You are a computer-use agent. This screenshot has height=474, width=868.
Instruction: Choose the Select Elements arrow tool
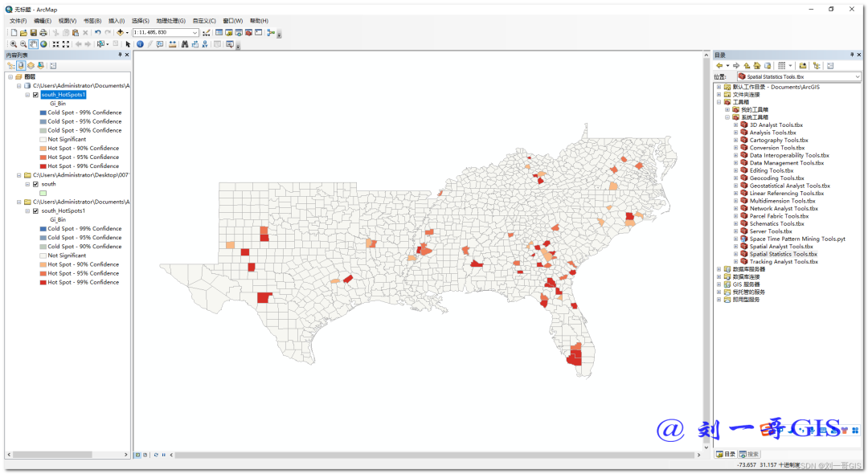[x=129, y=44]
